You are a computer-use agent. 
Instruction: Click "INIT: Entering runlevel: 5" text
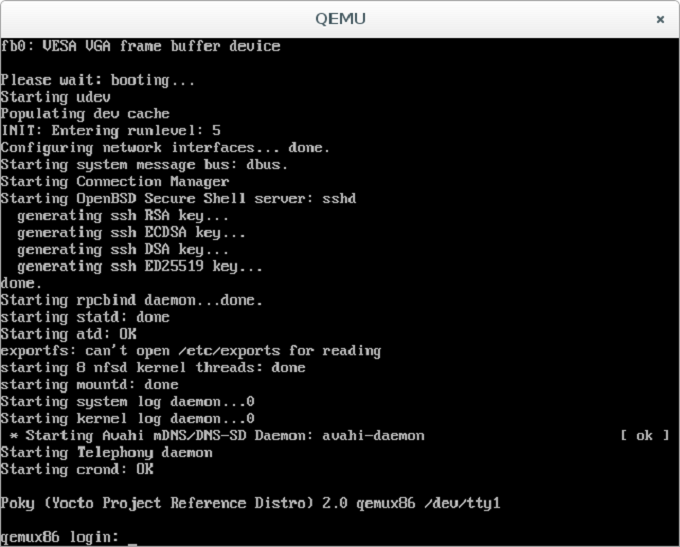click(110, 131)
